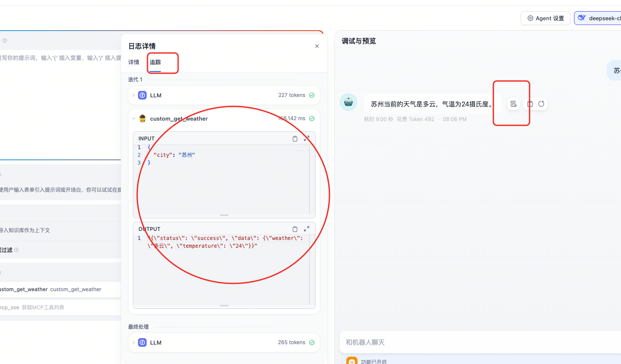Switch to the 追踪 tab
Viewport: 621px width, 364px height.
[x=155, y=62]
